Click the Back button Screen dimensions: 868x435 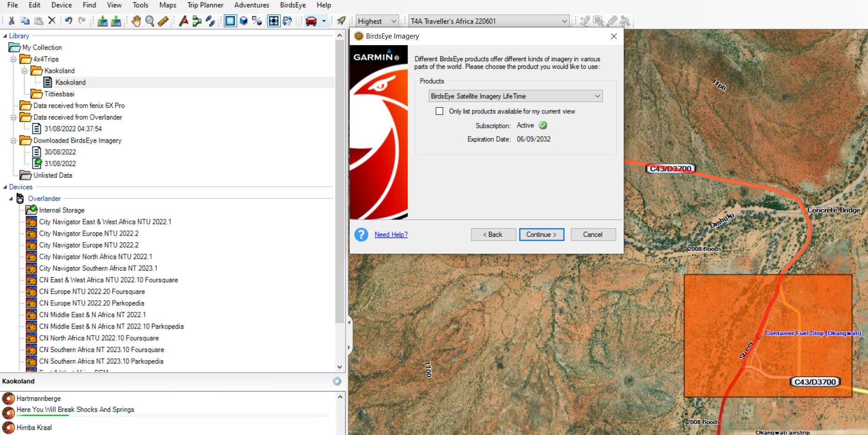(493, 235)
